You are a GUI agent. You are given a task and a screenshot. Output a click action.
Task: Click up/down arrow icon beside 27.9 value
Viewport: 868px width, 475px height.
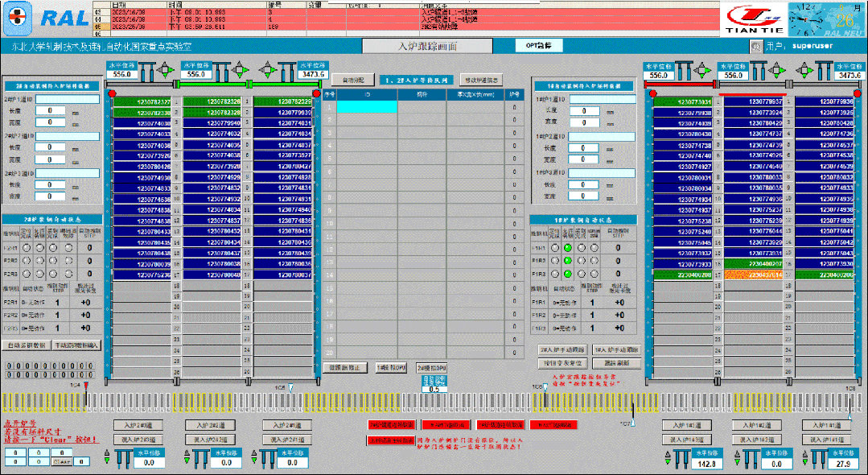click(x=807, y=458)
